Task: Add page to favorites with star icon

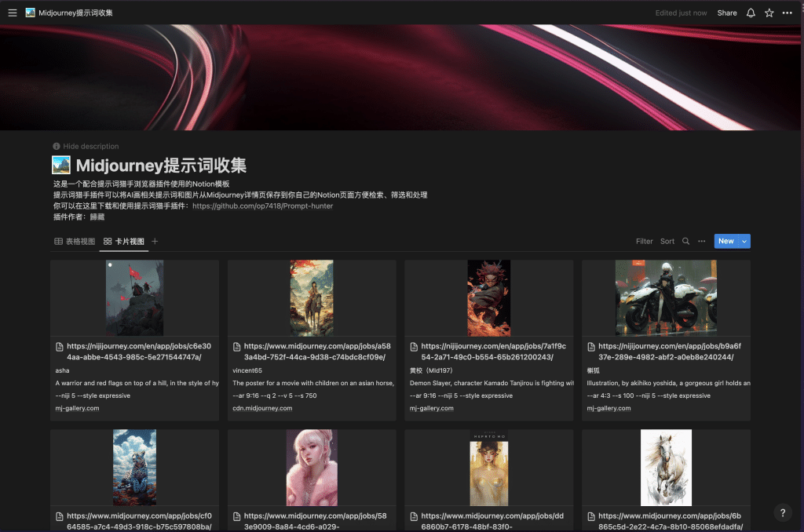Action: (769, 13)
